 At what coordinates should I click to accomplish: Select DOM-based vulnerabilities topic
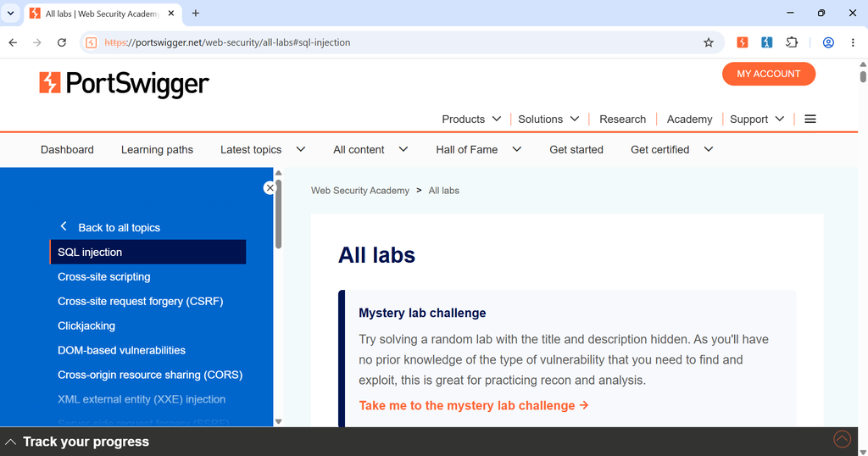(x=122, y=350)
